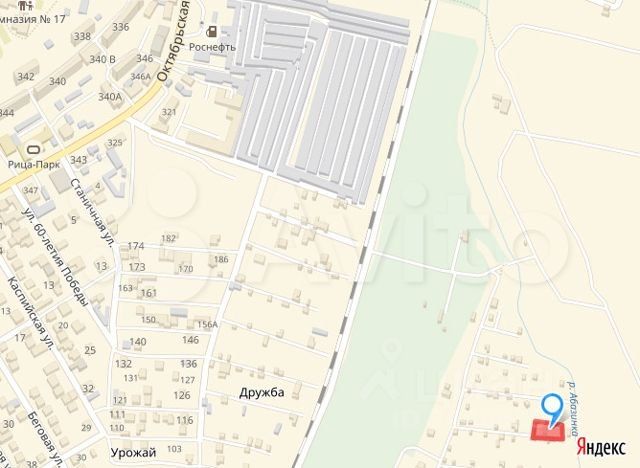Click the Октябрьская street label
Screen dimensions: 640x468
click(174, 41)
